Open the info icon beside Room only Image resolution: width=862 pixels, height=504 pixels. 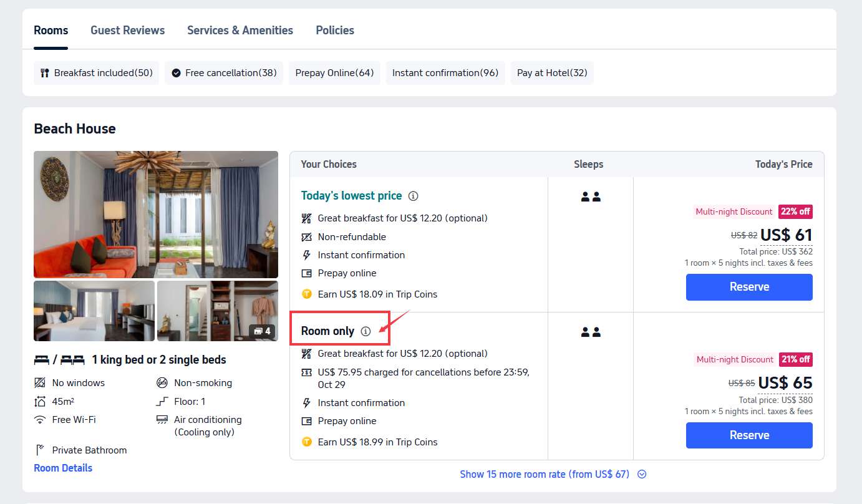[x=366, y=332]
